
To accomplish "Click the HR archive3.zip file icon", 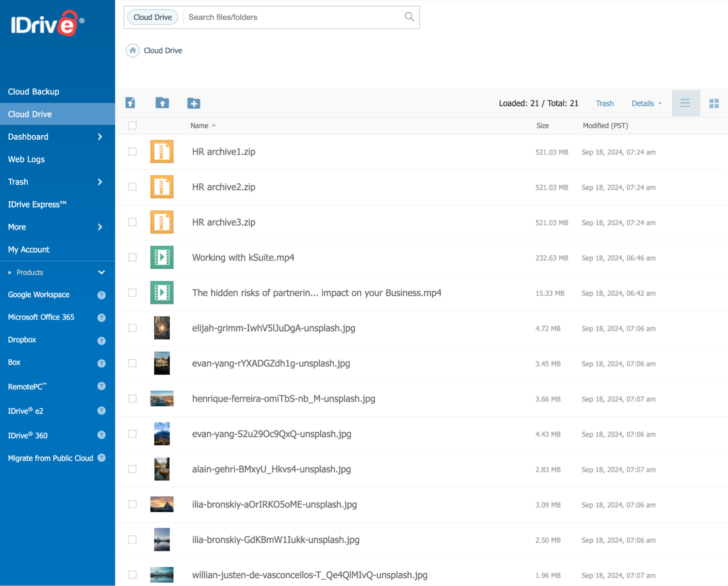I will [162, 222].
